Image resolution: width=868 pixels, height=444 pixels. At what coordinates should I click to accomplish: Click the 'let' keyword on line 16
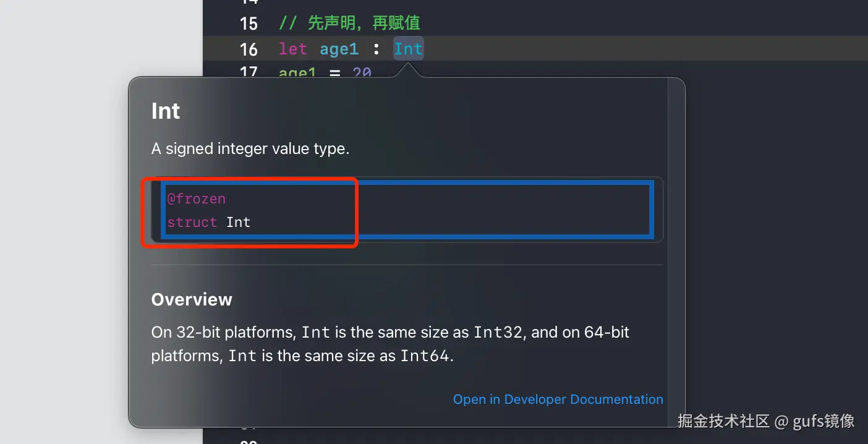point(292,49)
